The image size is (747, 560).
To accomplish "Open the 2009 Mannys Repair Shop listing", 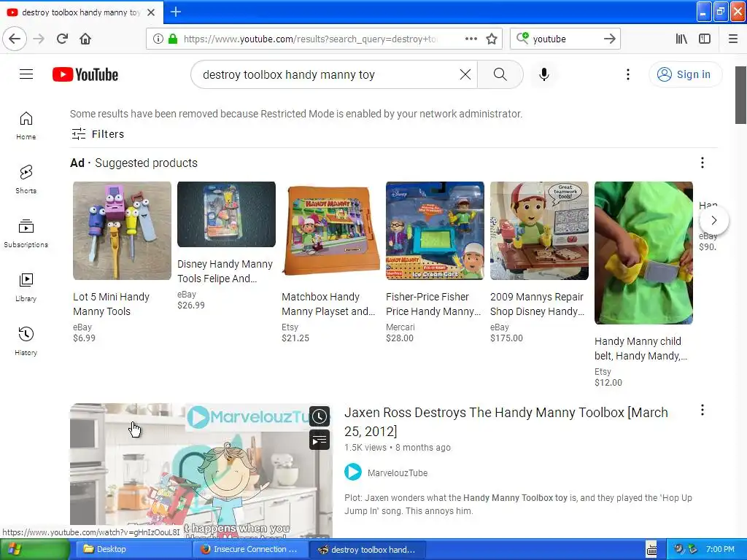I will [538, 304].
